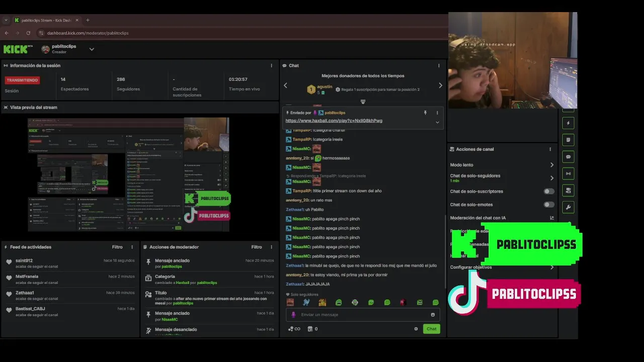Image resolution: width=644 pixels, height=362 pixels.
Task: Click Zethaaa1 follow entry in activity feed
Action: pyautogui.click(x=25, y=293)
